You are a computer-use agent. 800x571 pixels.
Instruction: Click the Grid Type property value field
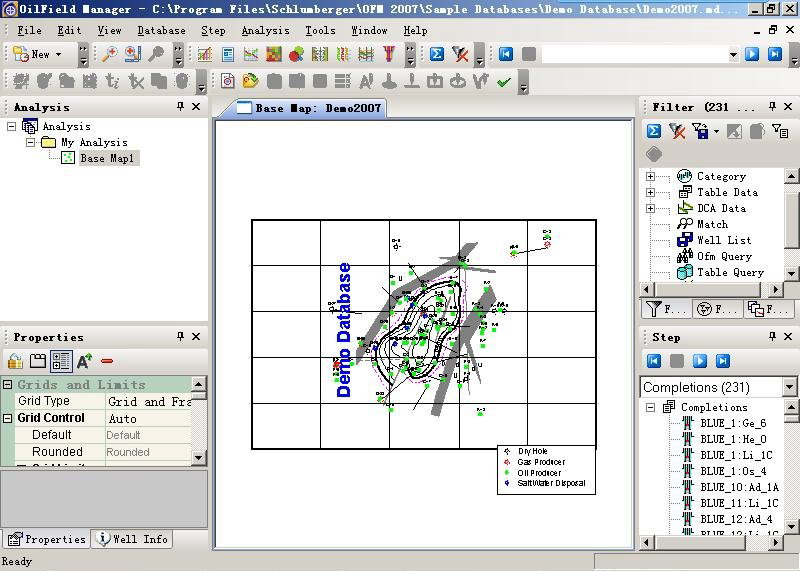pos(148,401)
